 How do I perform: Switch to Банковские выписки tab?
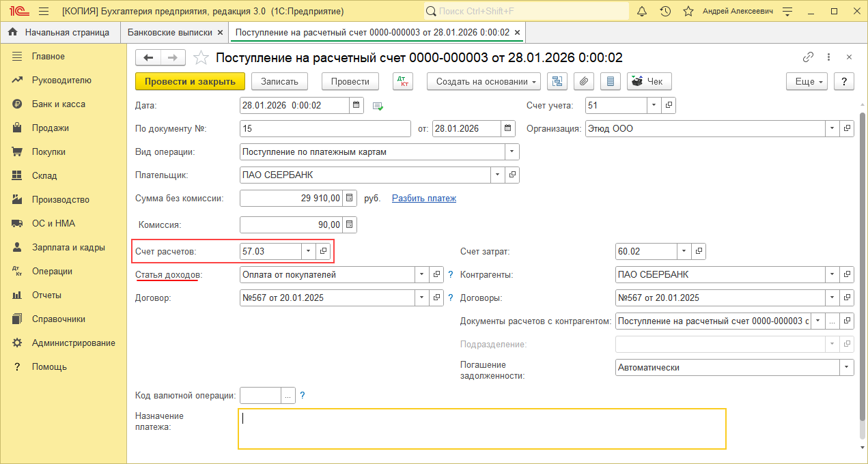point(171,32)
